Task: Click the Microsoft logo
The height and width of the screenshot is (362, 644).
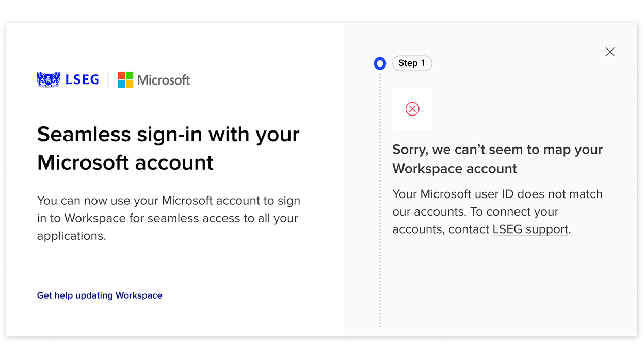Action: point(154,80)
